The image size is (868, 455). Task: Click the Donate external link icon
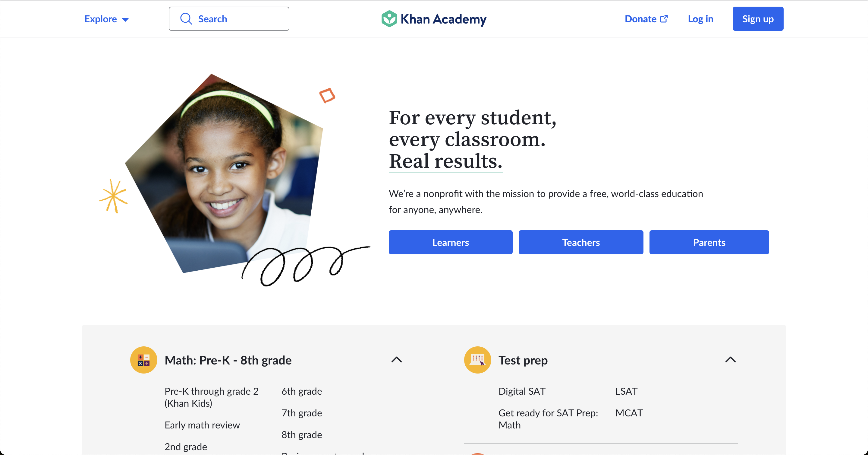pyautogui.click(x=664, y=19)
